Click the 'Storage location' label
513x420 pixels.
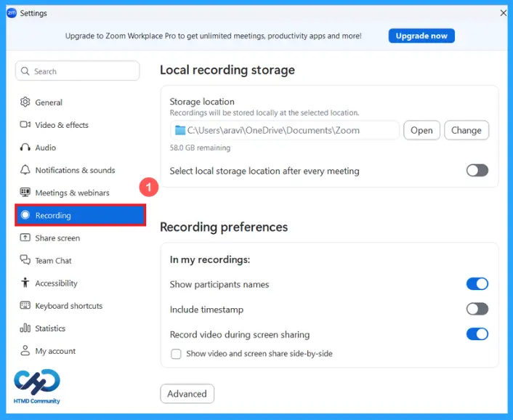(202, 102)
